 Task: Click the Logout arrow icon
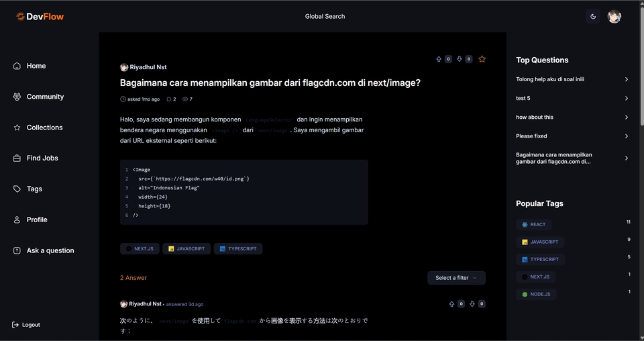coord(15,325)
